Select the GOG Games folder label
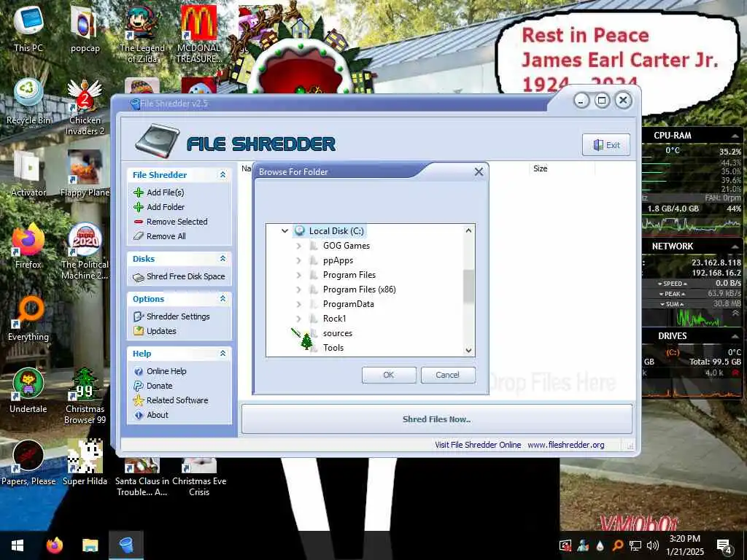The height and width of the screenshot is (560, 747). 347,246
